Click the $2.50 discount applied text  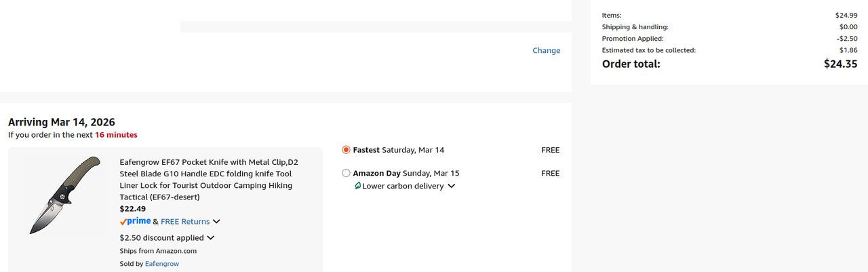[161, 238]
